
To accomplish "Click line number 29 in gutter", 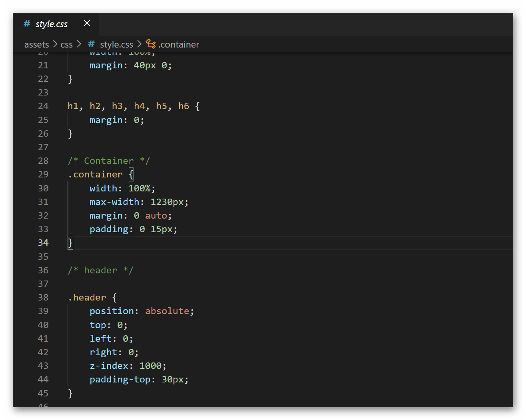I will (x=43, y=175).
